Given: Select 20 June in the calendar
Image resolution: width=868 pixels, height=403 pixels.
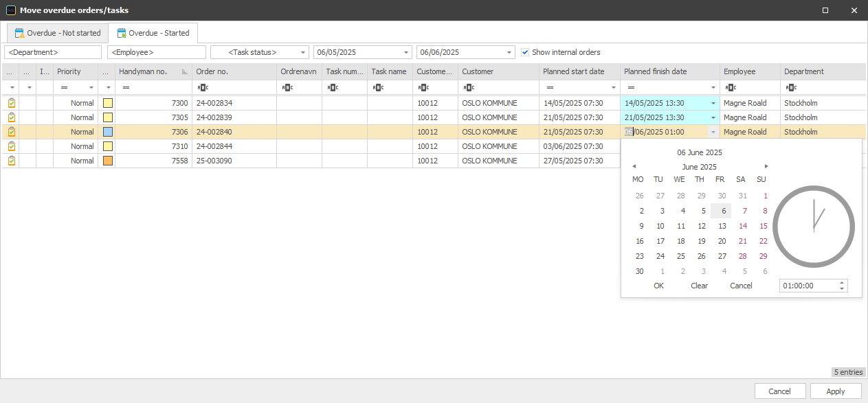Looking at the screenshot, I should coord(722,241).
